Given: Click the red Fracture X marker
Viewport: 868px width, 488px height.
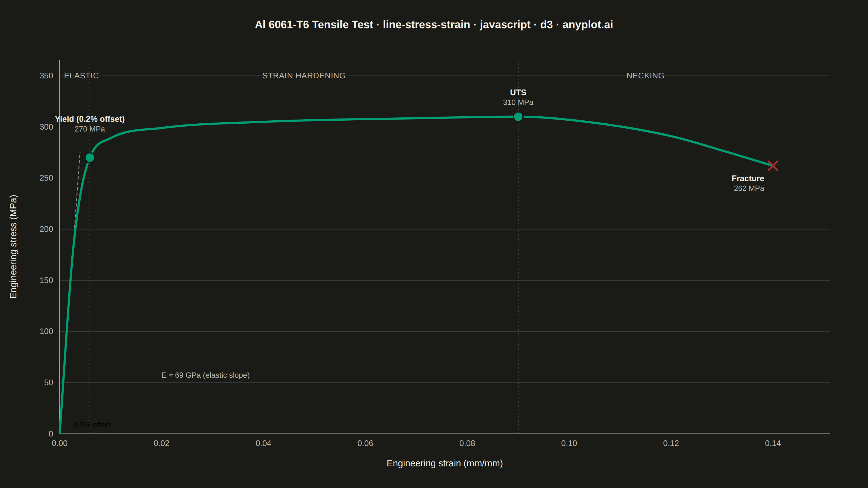Looking at the screenshot, I should (773, 166).
